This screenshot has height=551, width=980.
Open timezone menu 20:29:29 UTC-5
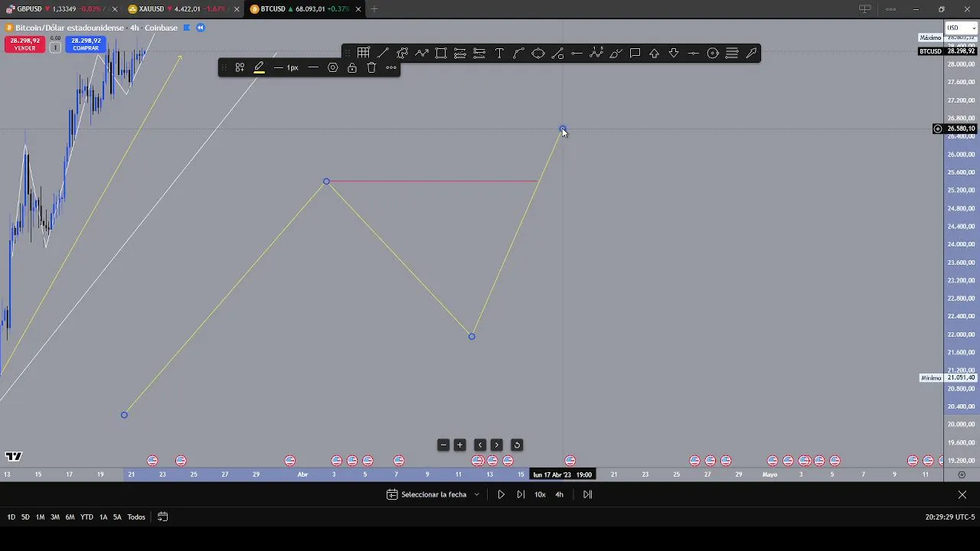tap(949, 517)
